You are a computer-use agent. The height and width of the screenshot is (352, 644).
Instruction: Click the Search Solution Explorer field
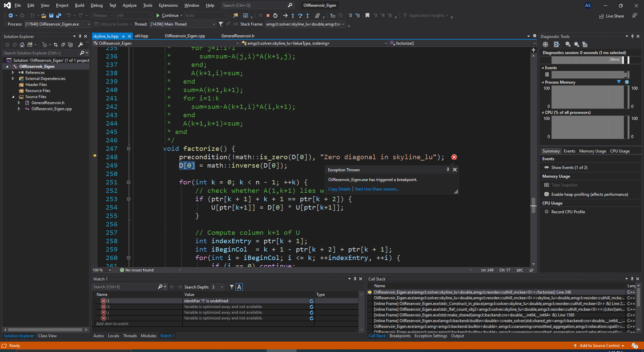(41, 53)
